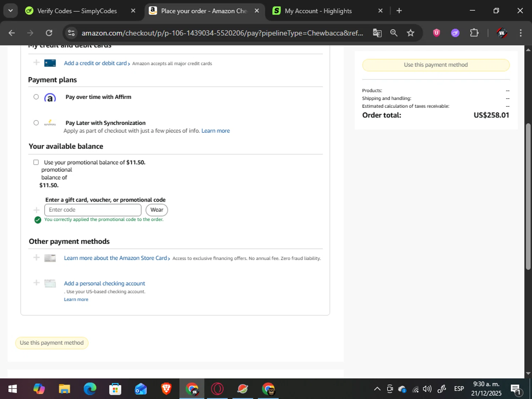Click the page vertical scrollbar thumb
The image size is (532, 399).
pos(528,197)
